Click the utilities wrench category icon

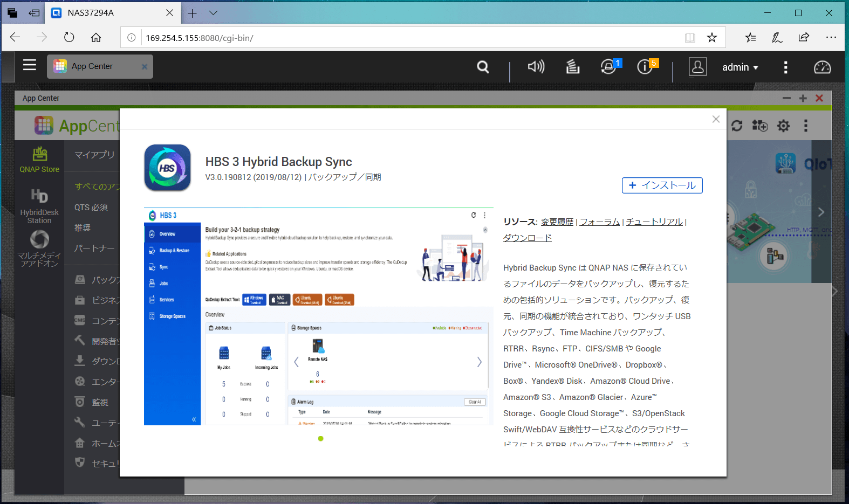coord(80,422)
